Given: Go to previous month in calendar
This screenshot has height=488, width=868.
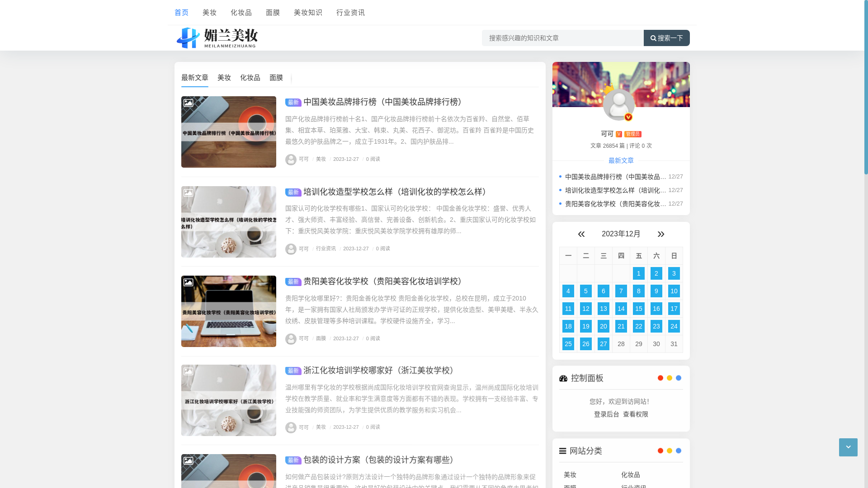Looking at the screenshot, I should [x=581, y=234].
